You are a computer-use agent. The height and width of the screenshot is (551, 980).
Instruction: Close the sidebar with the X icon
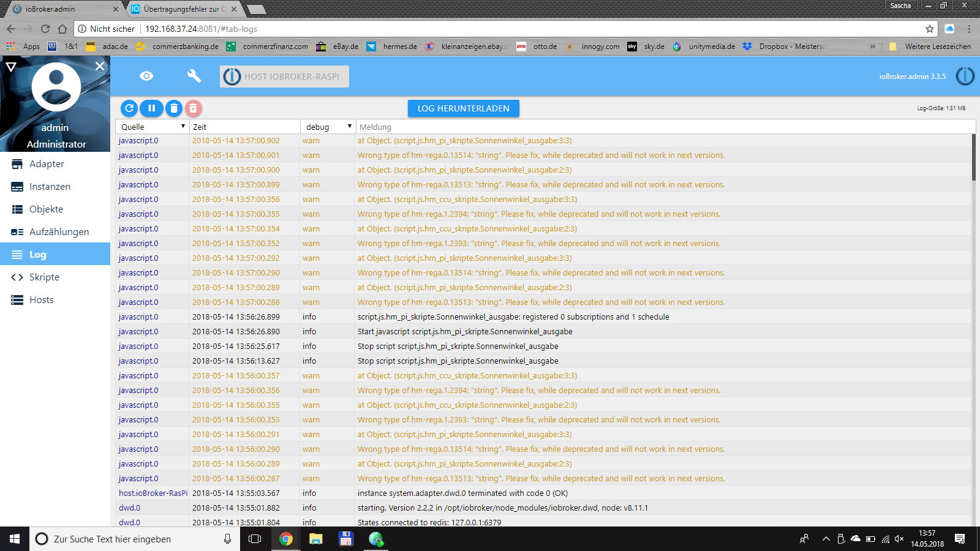click(100, 66)
